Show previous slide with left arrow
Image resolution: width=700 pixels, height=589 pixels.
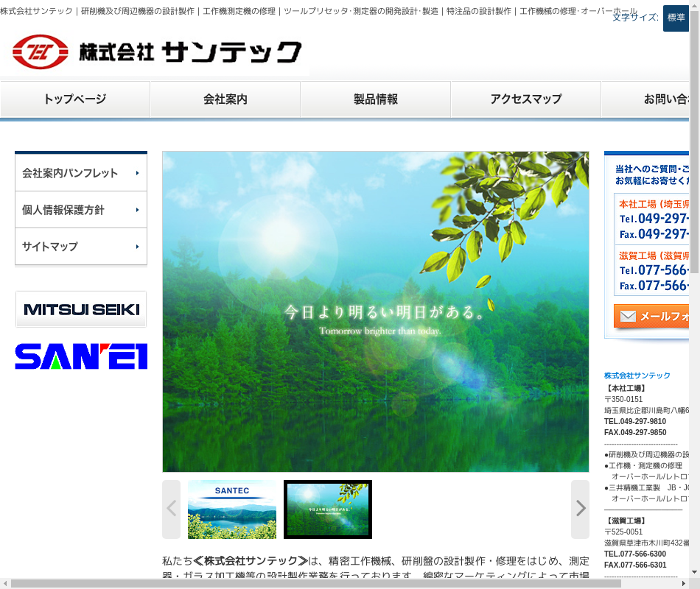point(171,509)
